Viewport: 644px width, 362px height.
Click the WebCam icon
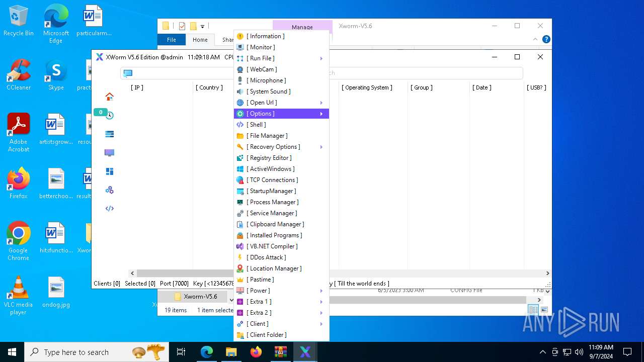click(x=240, y=69)
